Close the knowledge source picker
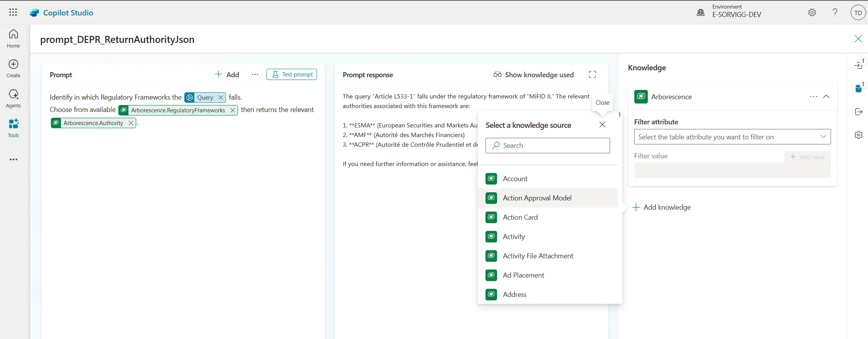The image size is (868, 339). pyautogui.click(x=602, y=125)
